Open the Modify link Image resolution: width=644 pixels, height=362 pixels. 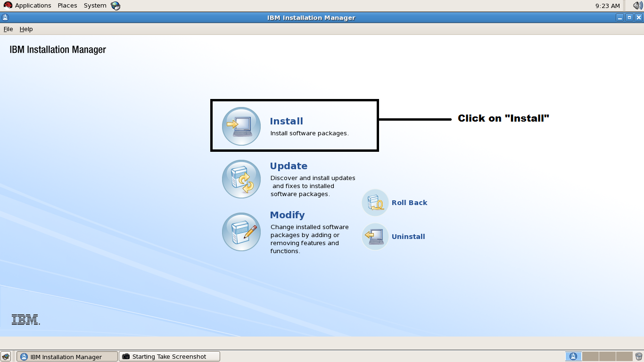pyautogui.click(x=287, y=215)
